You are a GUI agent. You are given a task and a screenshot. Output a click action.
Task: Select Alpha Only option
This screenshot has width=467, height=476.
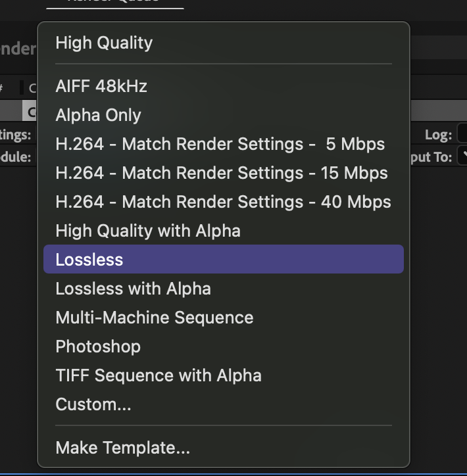tap(224, 115)
